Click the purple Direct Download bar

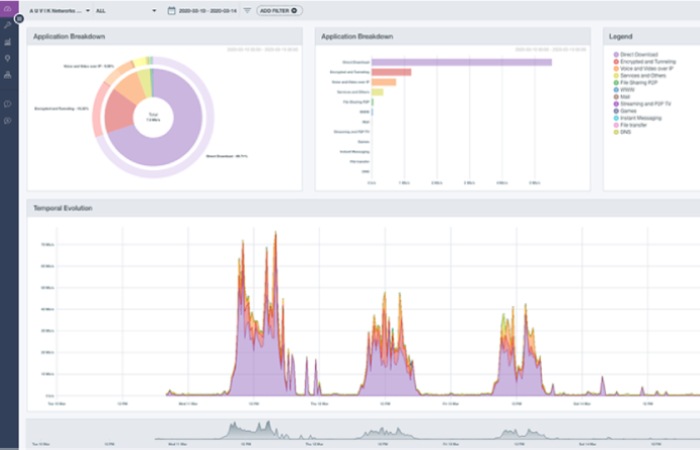462,62
